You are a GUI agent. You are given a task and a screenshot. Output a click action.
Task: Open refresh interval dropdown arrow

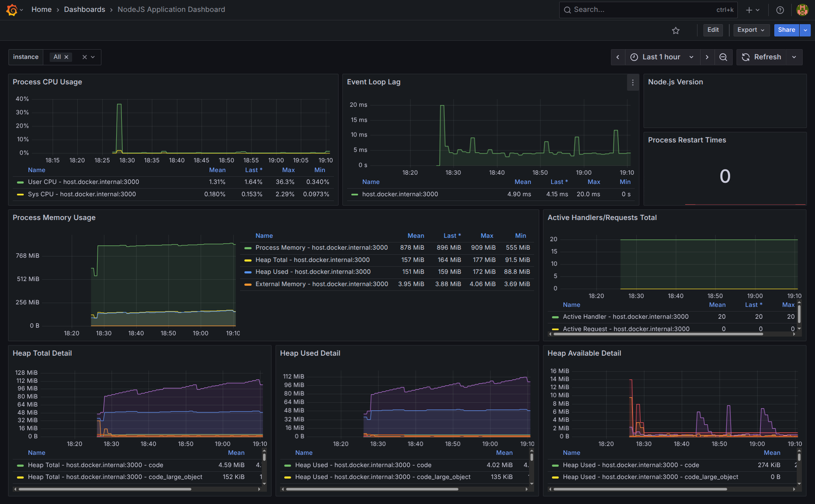pyautogui.click(x=794, y=57)
